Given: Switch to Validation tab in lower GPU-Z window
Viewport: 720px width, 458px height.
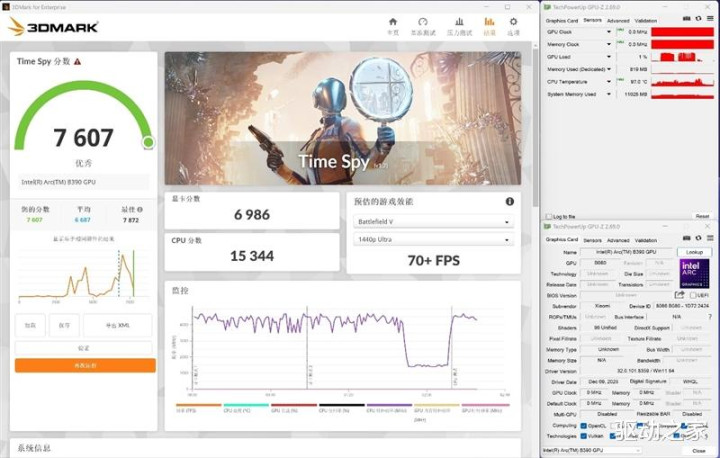Looking at the screenshot, I should point(646,240).
